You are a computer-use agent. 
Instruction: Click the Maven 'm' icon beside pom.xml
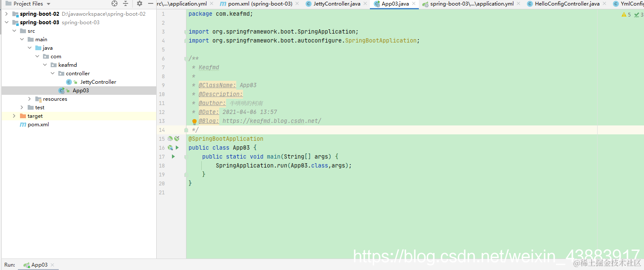[x=23, y=125]
